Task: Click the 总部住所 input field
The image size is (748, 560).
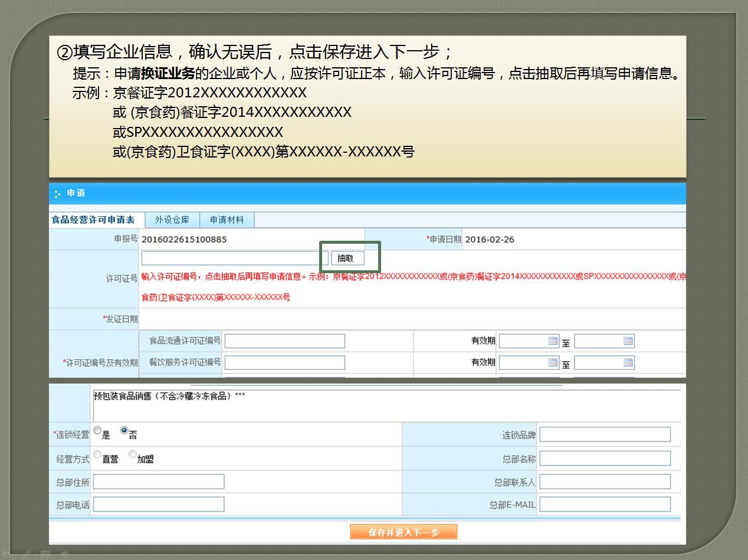Action: click(x=159, y=482)
